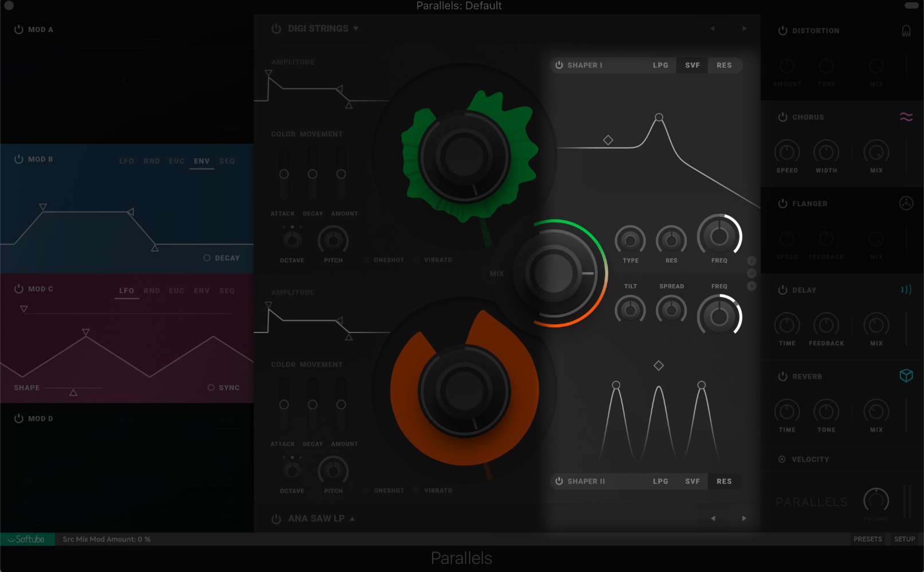Toggle Flanger effect power icon
This screenshot has width=924, height=572.
click(782, 203)
